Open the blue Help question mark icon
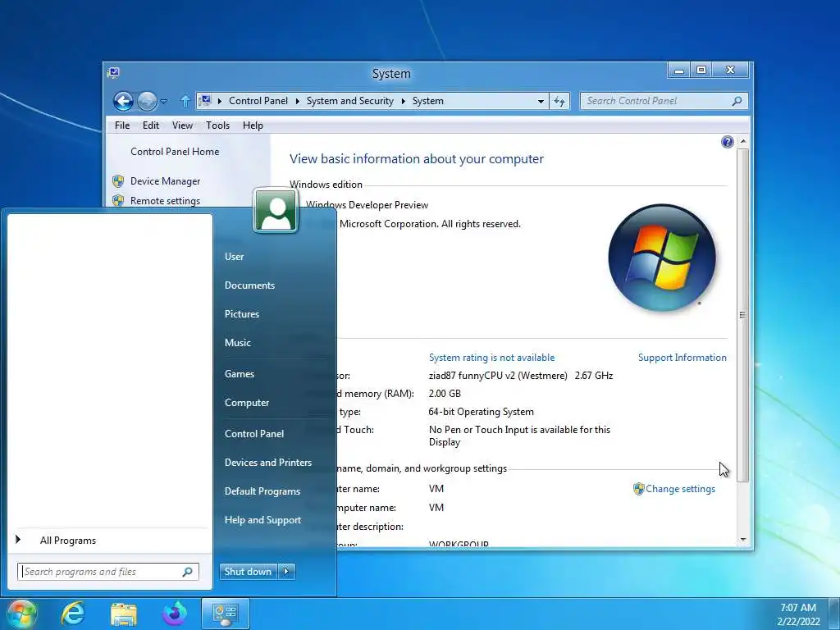The image size is (840, 630). coord(727,142)
